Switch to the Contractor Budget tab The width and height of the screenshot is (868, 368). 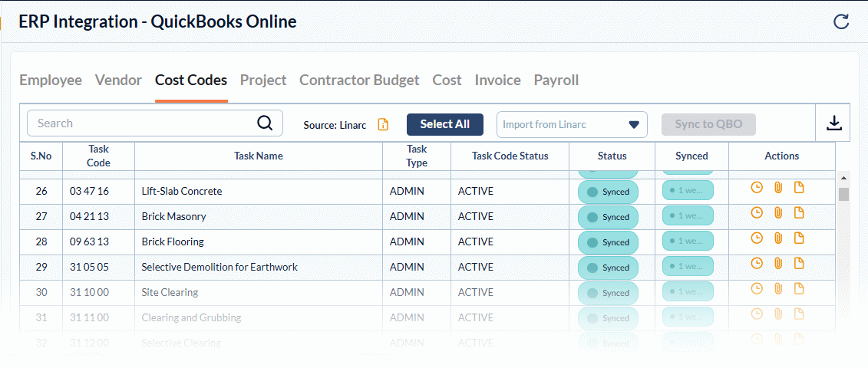[x=359, y=80]
